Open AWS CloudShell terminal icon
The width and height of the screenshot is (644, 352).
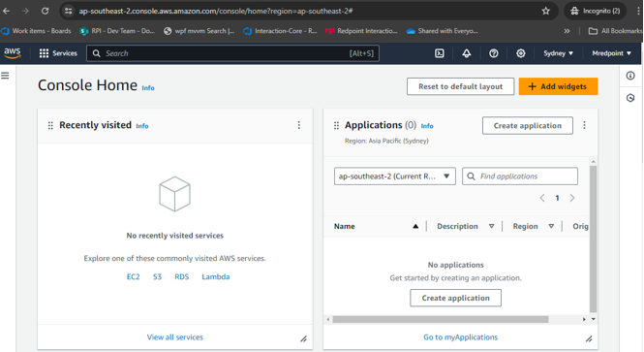(440, 53)
